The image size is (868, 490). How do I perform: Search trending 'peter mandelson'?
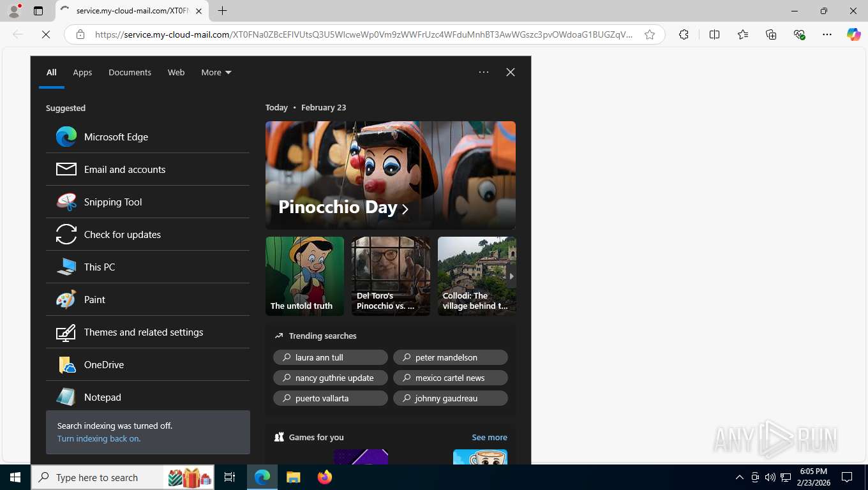[x=451, y=357]
